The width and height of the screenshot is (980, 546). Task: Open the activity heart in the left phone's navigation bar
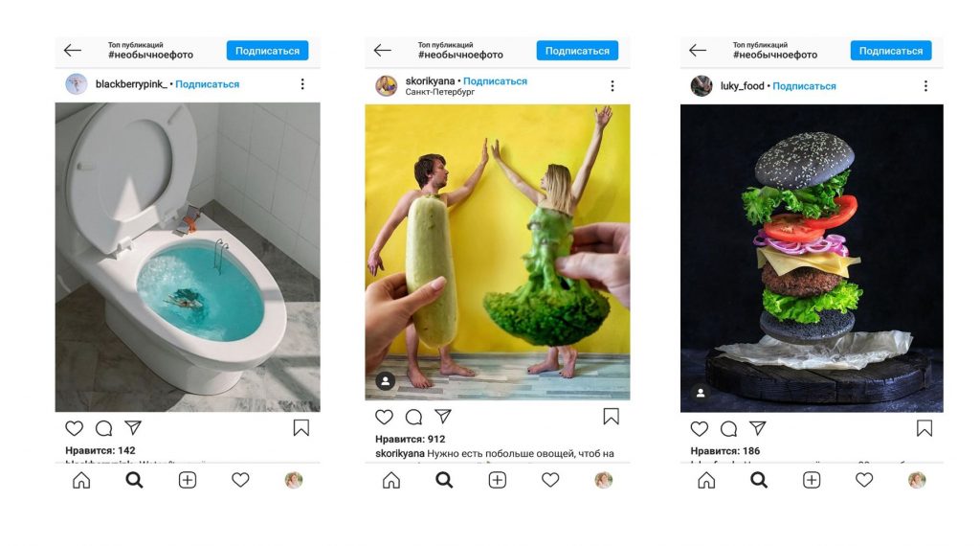(240, 480)
